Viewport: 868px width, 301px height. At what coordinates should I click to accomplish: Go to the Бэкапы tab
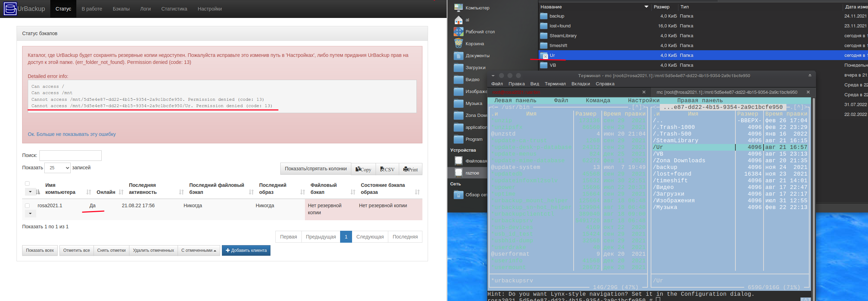[121, 9]
